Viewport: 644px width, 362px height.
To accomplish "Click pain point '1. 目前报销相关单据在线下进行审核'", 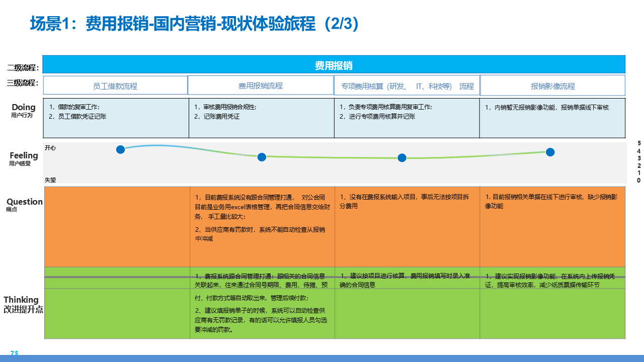I will click(551, 202).
